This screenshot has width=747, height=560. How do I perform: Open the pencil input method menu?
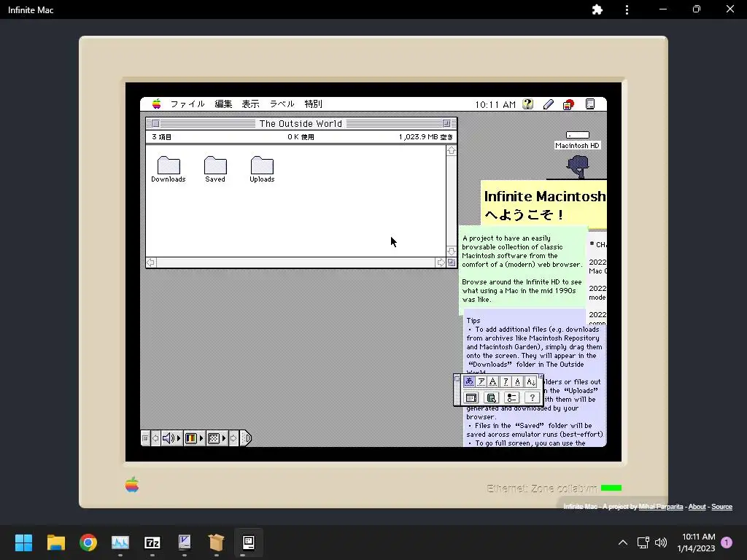click(549, 104)
